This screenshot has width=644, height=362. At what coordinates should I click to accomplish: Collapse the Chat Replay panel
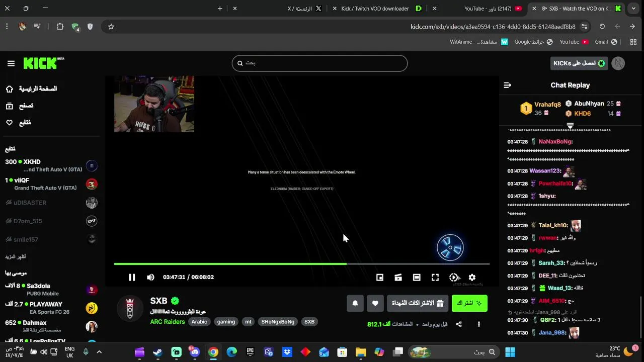[507, 85]
